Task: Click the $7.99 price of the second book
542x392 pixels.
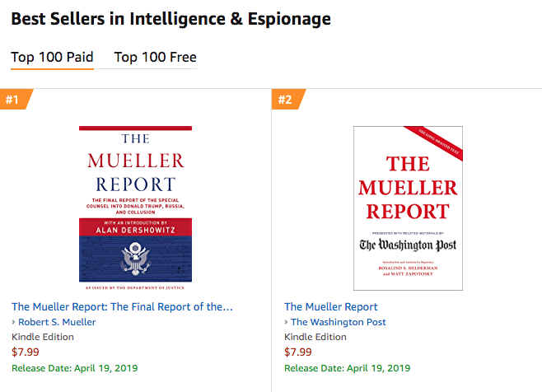Action: pos(297,352)
